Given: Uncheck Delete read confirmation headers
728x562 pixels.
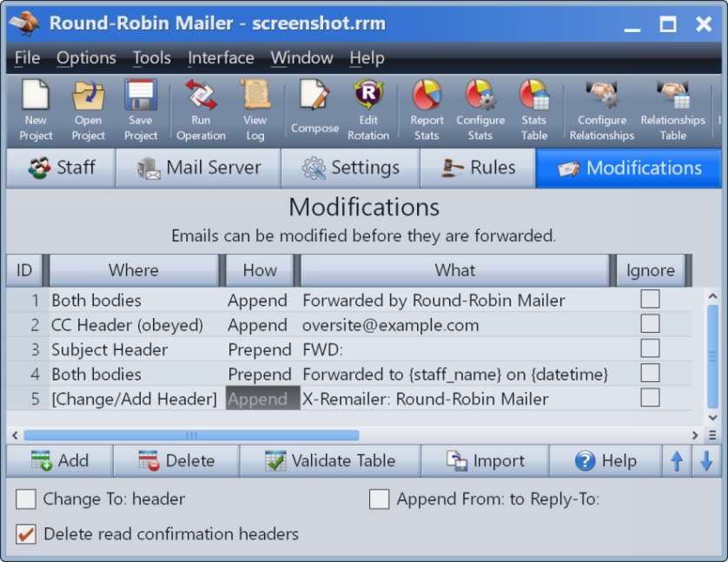Looking at the screenshot, I should 25,534.
